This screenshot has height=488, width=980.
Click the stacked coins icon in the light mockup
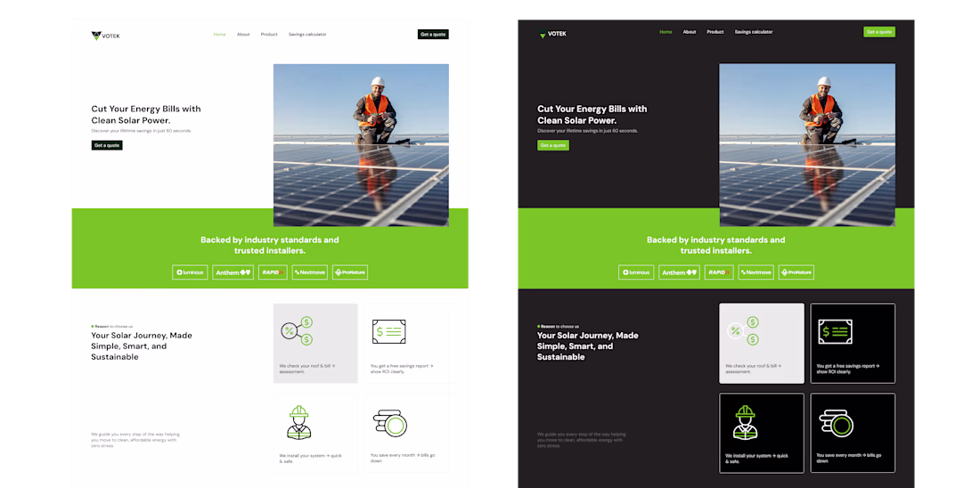pyautogui.click(x=390, y=423)
